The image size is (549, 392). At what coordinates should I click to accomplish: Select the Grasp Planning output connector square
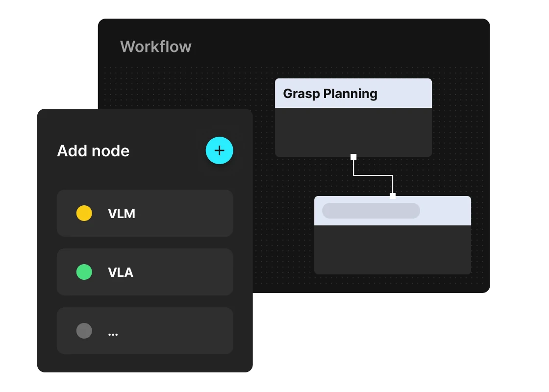353,157
